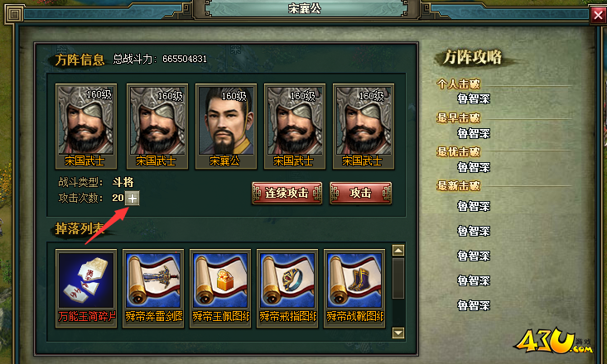Close the 宋襄公 window with red X
This screenshot has height=364, width=607.
tap(598, 15)
